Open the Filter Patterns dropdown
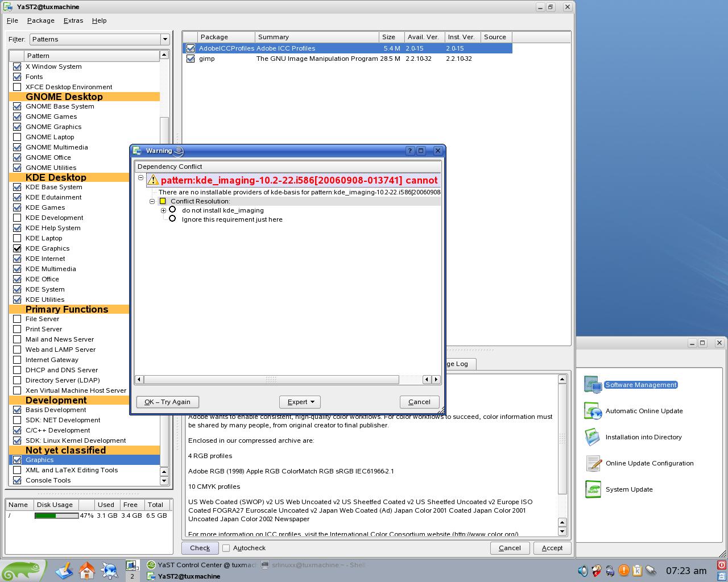Viewport: 728px width, 582px height. [x=99, y=39]
